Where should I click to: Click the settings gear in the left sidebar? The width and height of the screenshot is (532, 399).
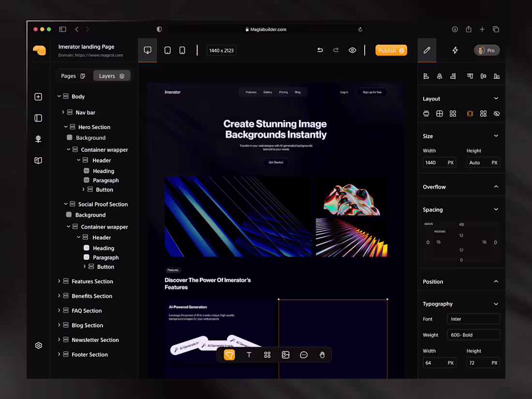tap(38, 345)
